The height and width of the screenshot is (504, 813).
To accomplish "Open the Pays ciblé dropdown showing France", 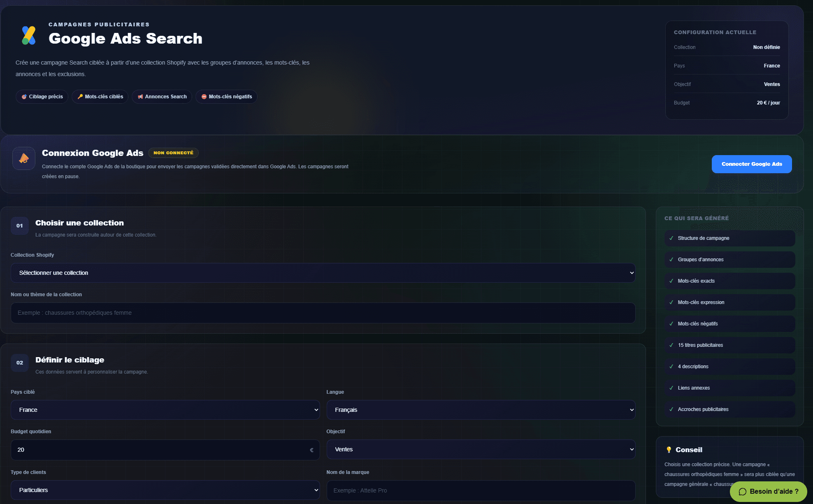I will coord(165,410).
